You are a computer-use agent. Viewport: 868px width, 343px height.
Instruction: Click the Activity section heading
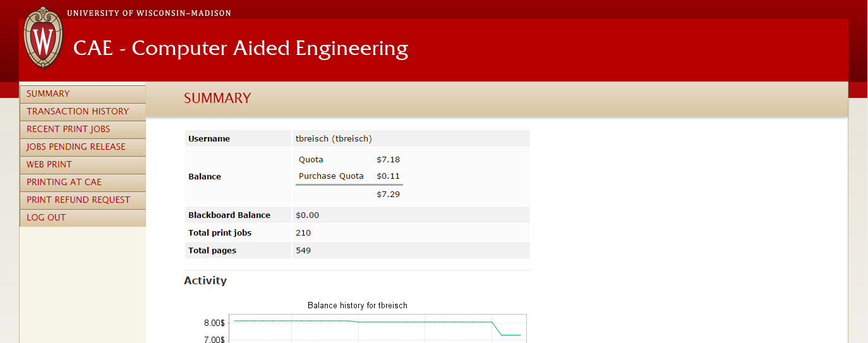pos(205,280)
